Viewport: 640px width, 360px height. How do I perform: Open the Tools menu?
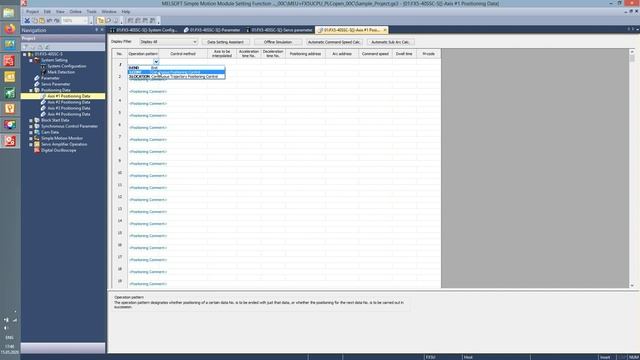[91, 12]
